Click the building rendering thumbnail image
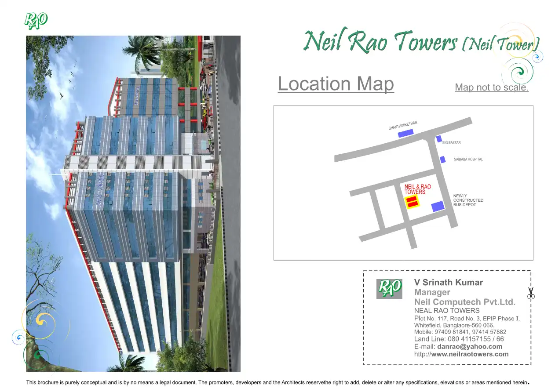 (x=133, y=203)
